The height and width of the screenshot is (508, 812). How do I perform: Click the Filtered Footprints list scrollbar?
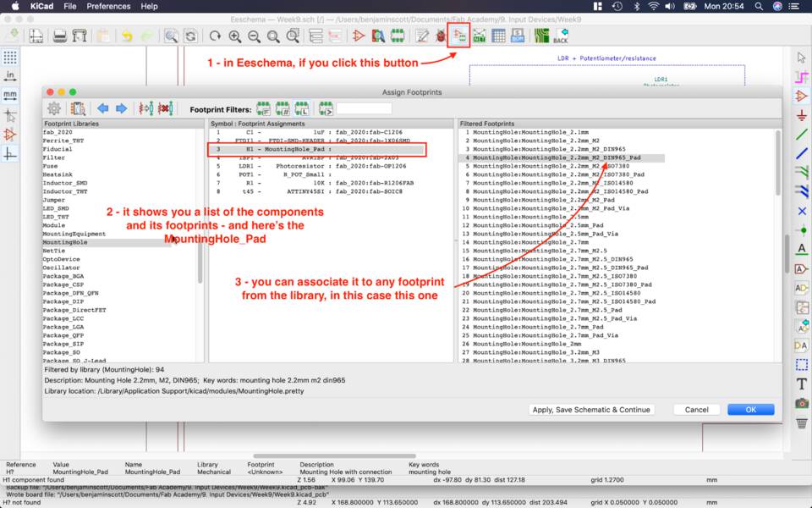778,163
